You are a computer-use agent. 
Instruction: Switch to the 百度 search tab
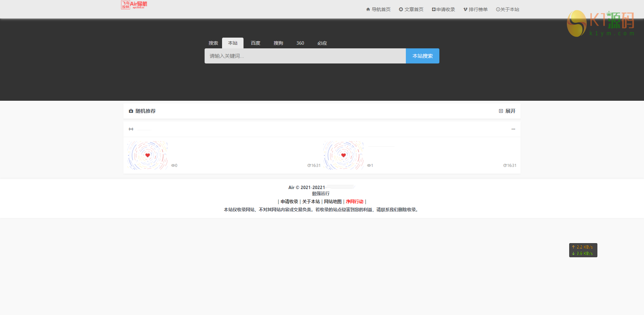(255, 43)
